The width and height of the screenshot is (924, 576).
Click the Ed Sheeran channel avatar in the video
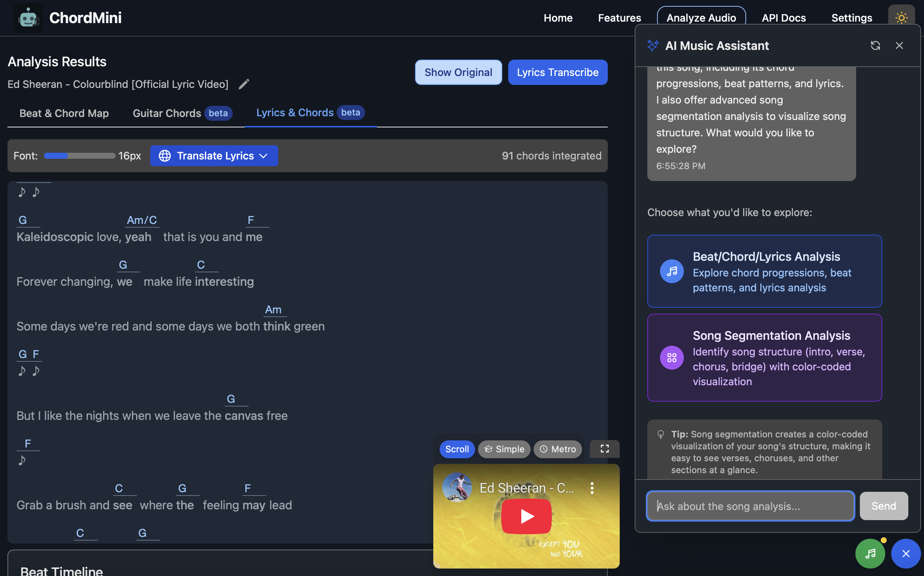tap(457, 487)
